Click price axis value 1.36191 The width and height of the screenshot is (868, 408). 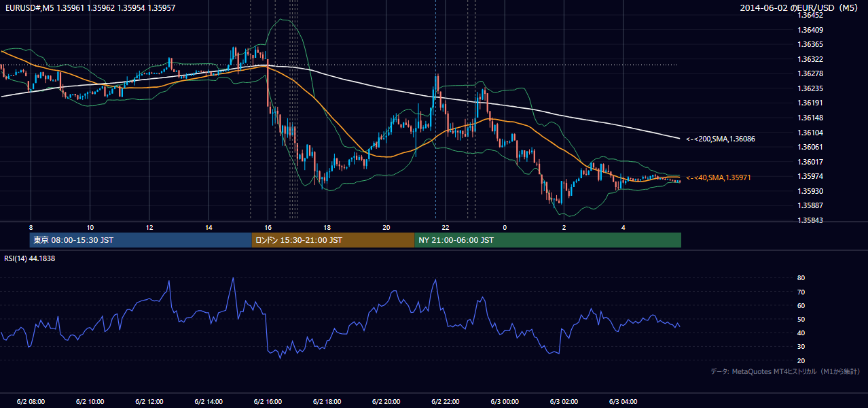pyautogui.click(x=810, y=103)
